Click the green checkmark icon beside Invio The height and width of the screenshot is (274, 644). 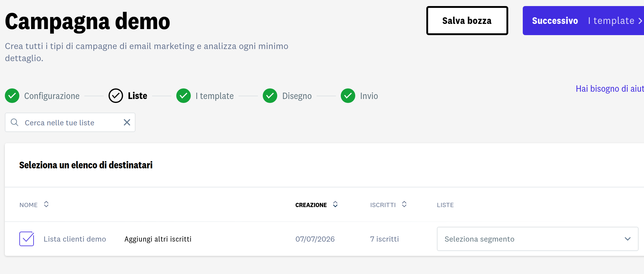coord(348,96)
